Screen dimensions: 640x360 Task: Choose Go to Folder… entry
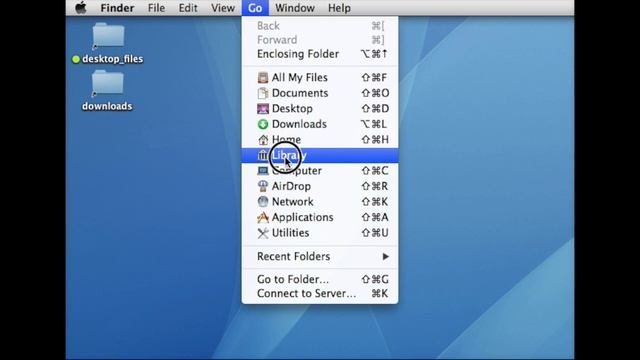tap(320, 279)
